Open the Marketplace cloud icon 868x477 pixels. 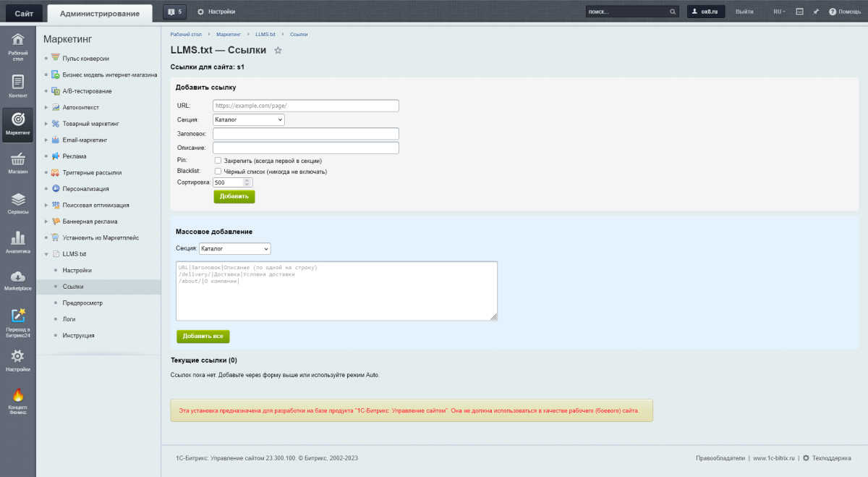click(x=18, y=278)
